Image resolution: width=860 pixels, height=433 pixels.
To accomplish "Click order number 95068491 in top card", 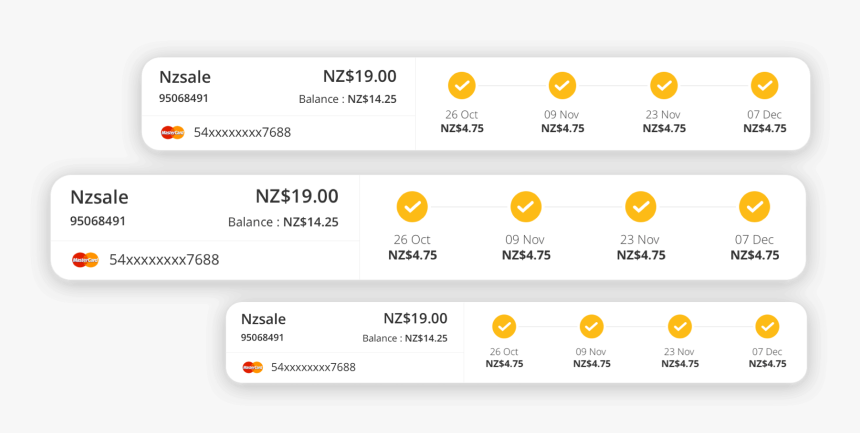I will [184, 98].
